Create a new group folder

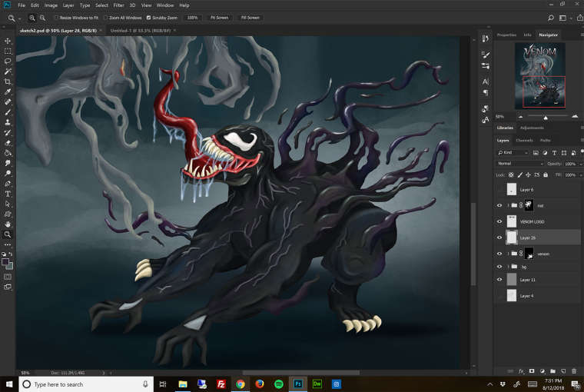552,371
